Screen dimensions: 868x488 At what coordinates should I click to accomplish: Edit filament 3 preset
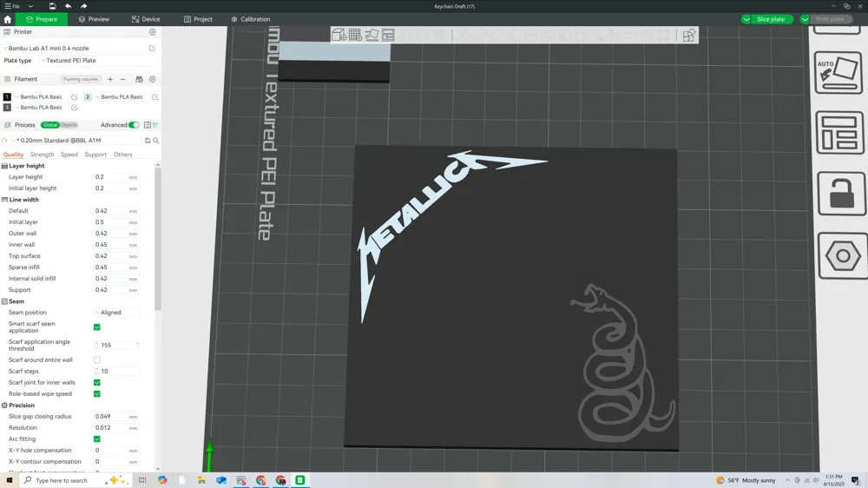tap(74, 108)
